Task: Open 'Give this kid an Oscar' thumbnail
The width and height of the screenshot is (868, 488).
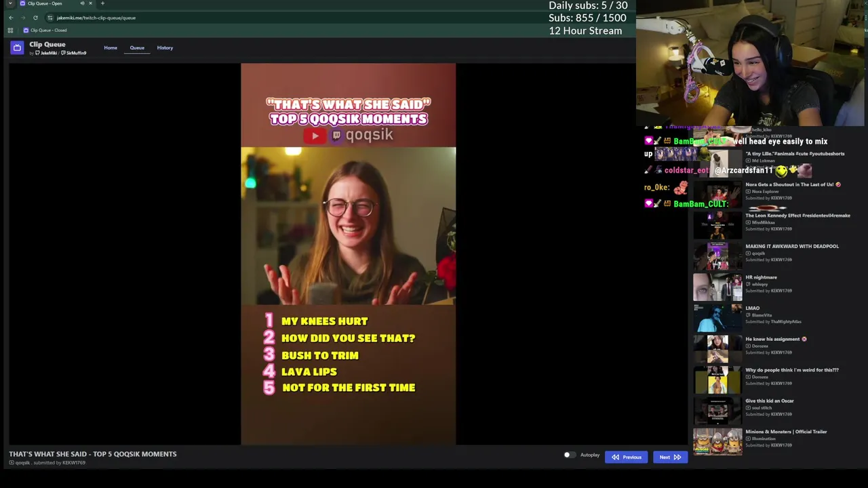Action: 717,409
